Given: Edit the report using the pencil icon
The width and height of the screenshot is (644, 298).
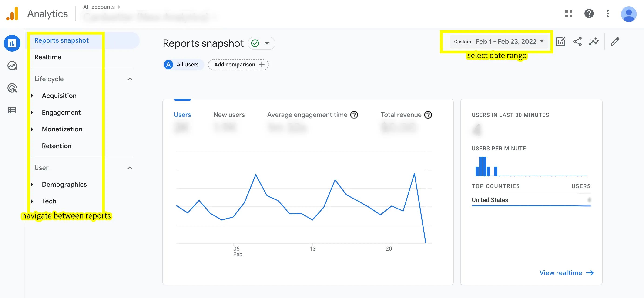Looking at the screenshot, I should click(615, 41).
